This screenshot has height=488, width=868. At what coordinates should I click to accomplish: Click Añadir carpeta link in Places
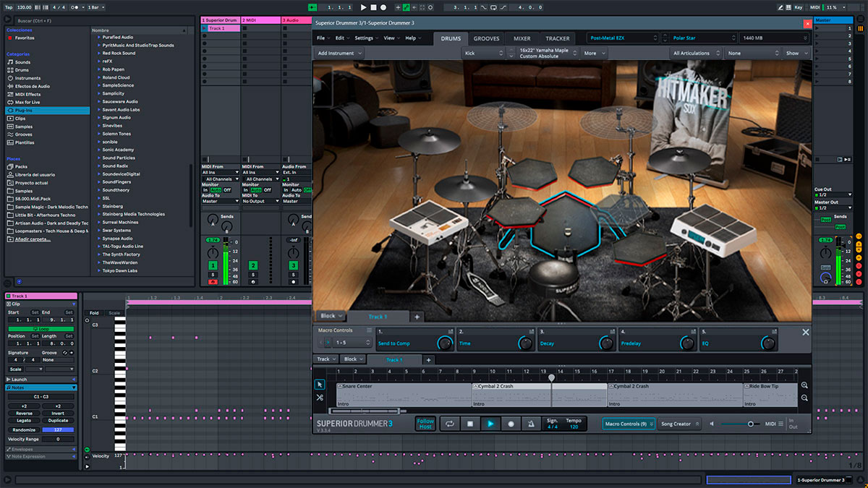[x=33, y=239]
